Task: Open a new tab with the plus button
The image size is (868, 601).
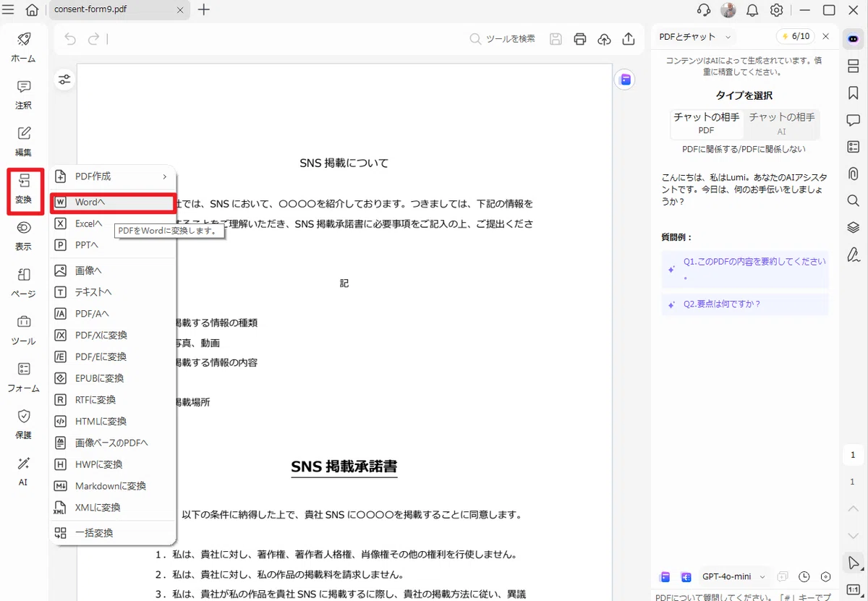Action: [x=204, y=9]
